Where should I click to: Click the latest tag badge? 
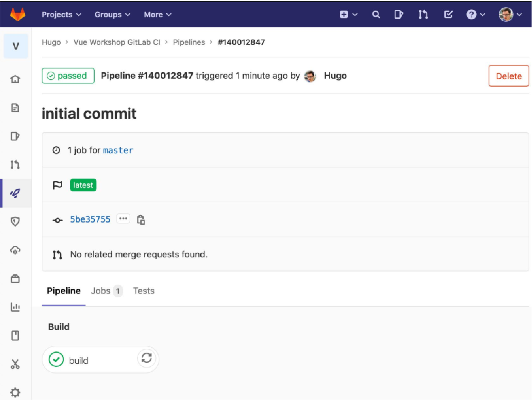point(83,185)
